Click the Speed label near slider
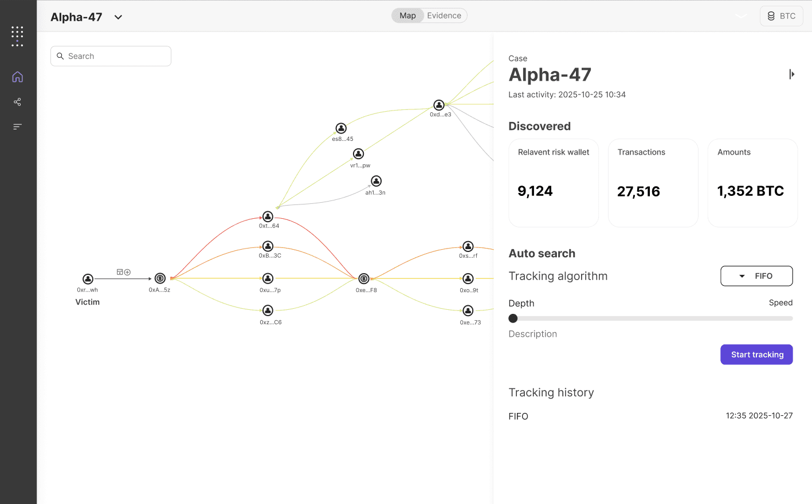The image size is (812, 504). pos(780,302)
